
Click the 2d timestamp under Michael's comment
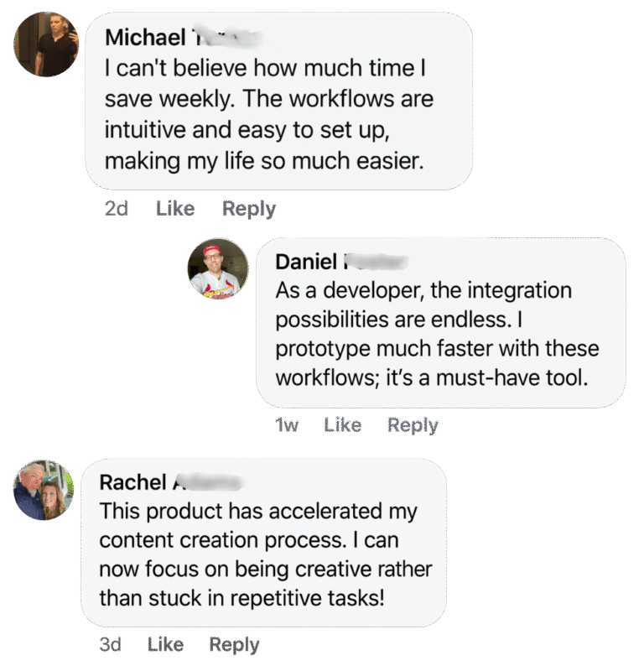[x=116, y=209]
